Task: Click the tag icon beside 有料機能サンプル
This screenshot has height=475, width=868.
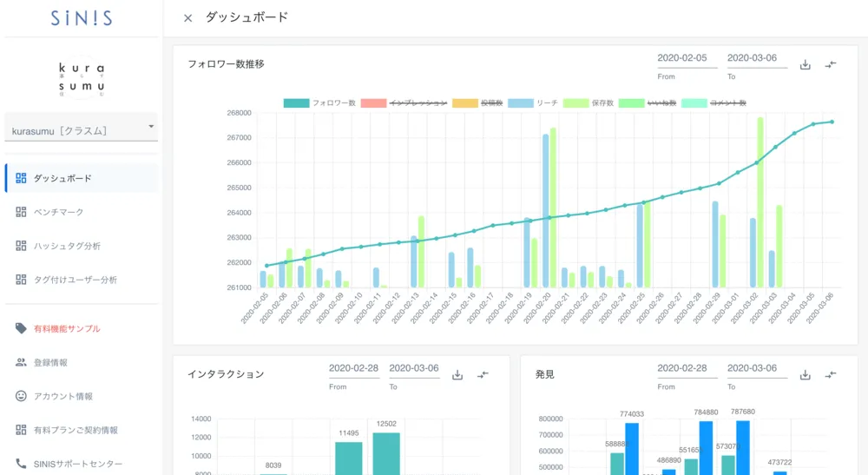Action: pos(21,328)
